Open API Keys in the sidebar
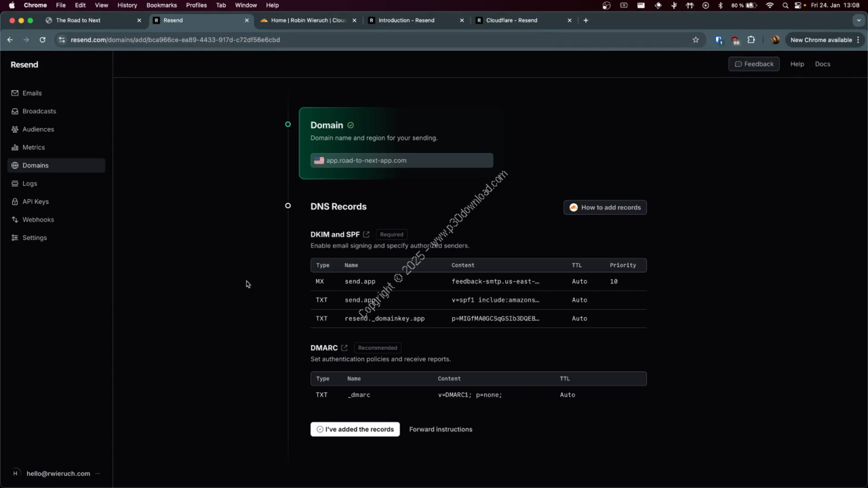The width and height of the screenshot is (868, 488). tap(56, 201)
